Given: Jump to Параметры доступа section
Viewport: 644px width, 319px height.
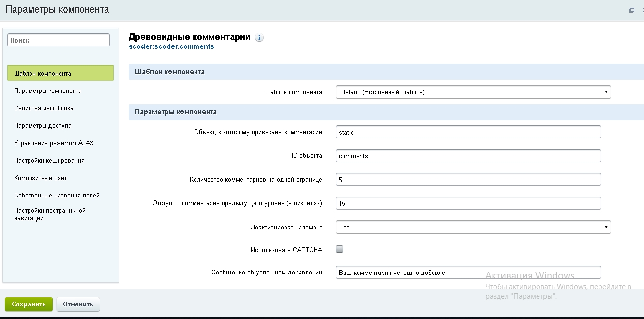Looking at the screenshot, I should pos(43,125).
